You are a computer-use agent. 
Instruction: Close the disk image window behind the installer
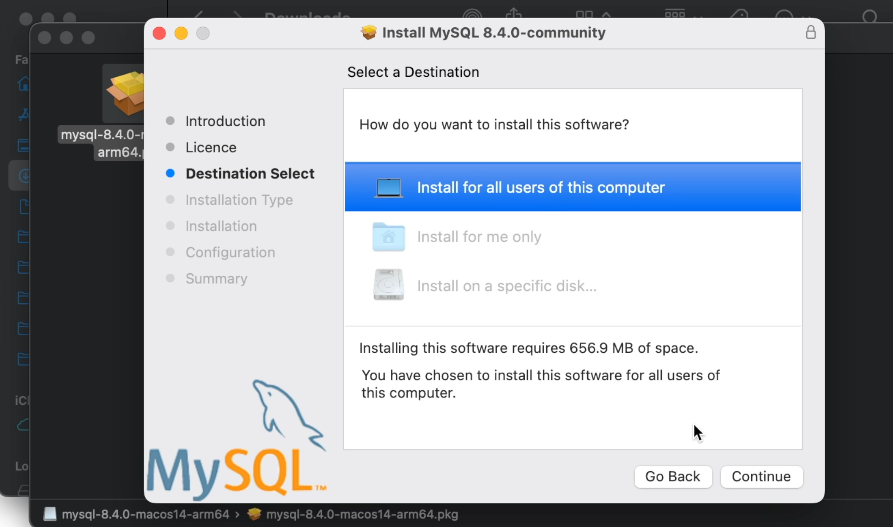pos(44,38)
